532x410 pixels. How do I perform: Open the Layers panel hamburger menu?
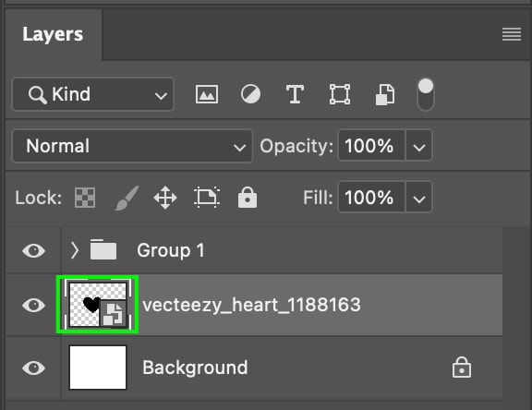512,34
